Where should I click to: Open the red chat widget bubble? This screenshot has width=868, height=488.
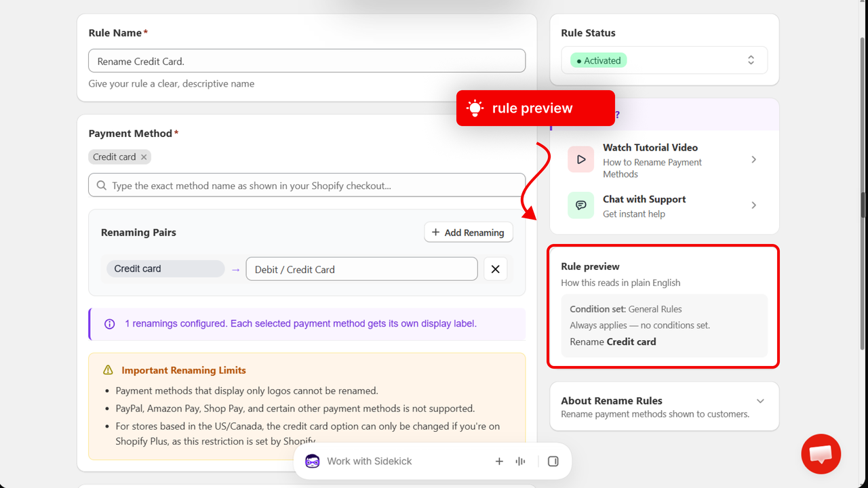[821, 453]
